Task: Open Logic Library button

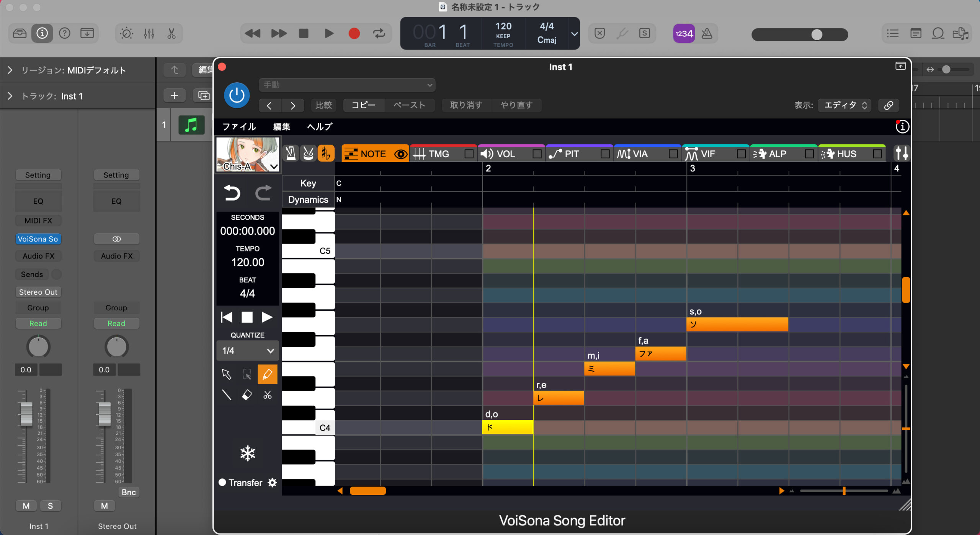Action: pos(20,34)
